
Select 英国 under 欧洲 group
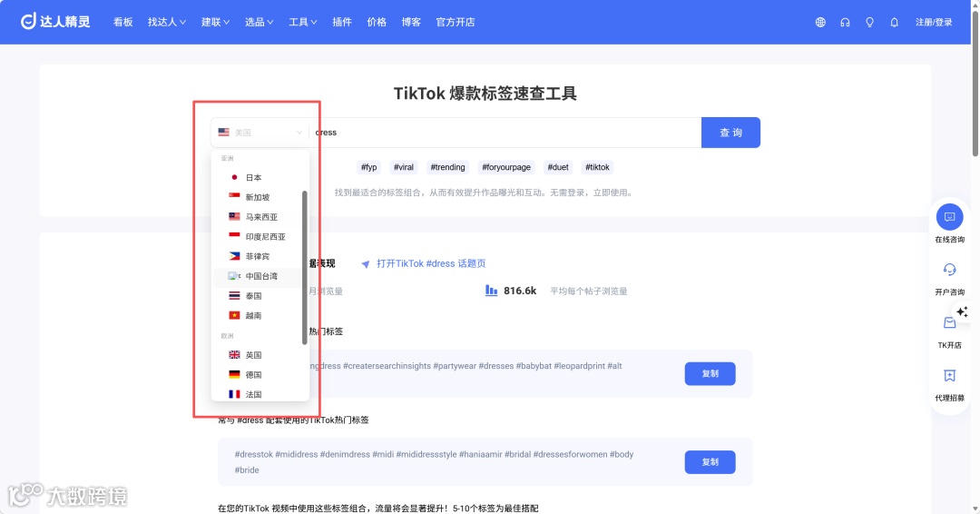point(261,354)
